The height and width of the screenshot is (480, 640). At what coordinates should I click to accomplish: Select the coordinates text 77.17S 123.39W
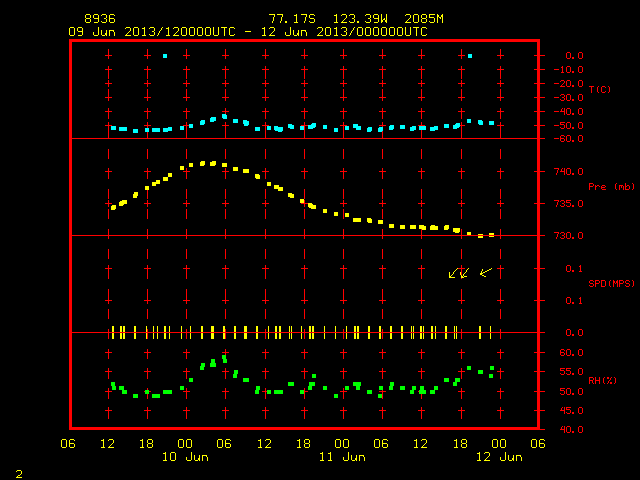tap(328, 19)
